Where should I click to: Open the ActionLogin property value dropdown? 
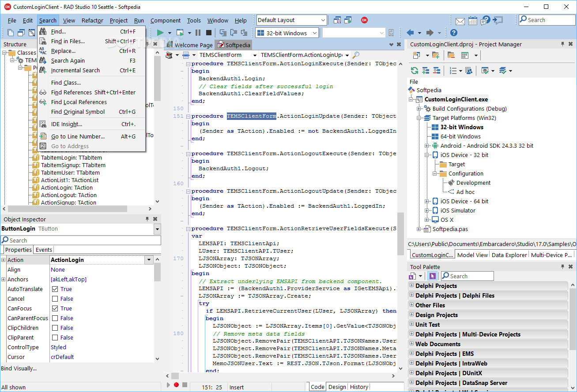pyautogui.click(x=149, y=260)
